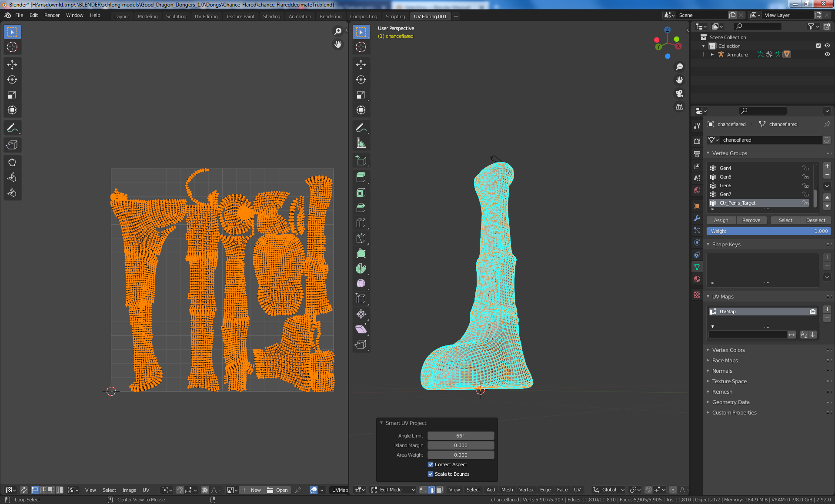The width and height of the screenshot is (835, 504).
Task: Hide the Collection with eye icon
Action: pos(827,46)
